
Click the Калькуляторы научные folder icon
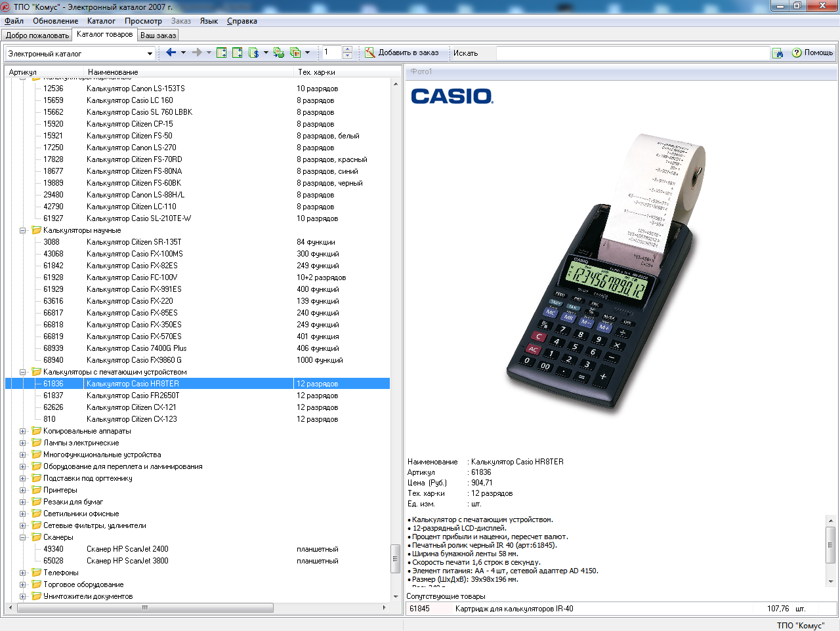pyautogui.click(x=37, y=230)
